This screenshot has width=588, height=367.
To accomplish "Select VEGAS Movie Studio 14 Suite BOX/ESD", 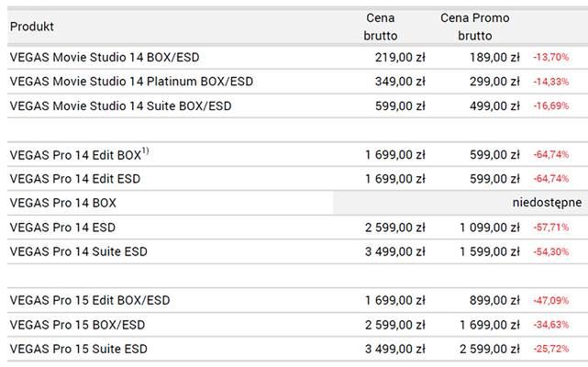I will (120, 106).
